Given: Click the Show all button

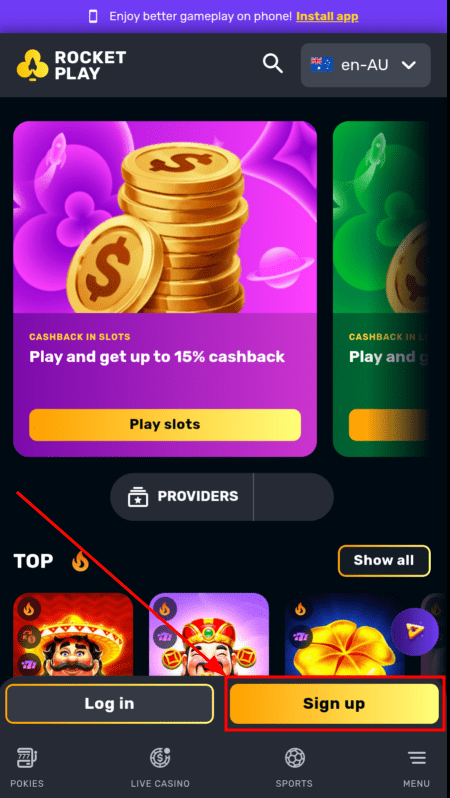Looking at the screenshot, I should click(384, 561).
